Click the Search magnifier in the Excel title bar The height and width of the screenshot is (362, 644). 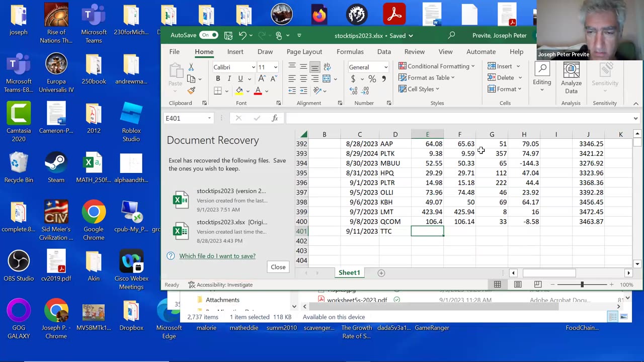coord(451,35)
